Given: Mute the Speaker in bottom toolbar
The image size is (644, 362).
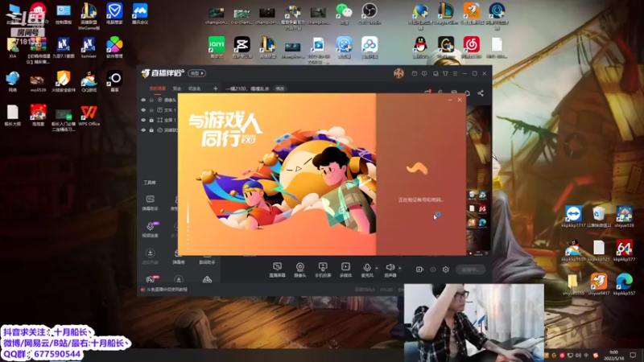Looking at the screenshot, I should click(x=390, y=269).
